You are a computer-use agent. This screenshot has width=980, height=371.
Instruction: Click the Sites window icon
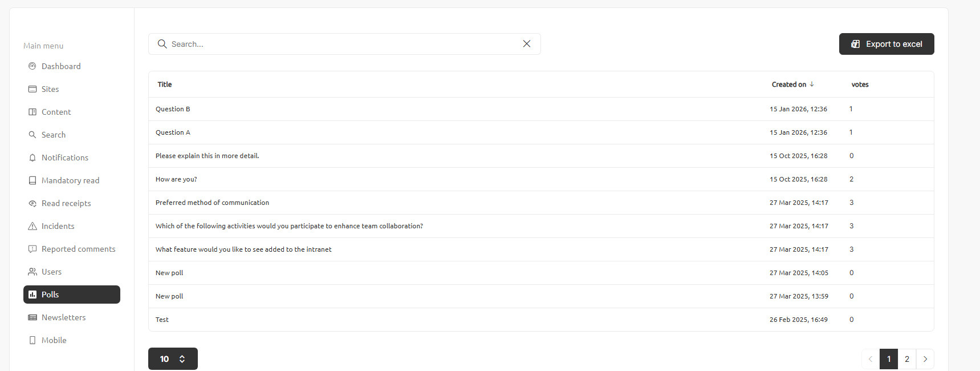(x=32, y=89)
